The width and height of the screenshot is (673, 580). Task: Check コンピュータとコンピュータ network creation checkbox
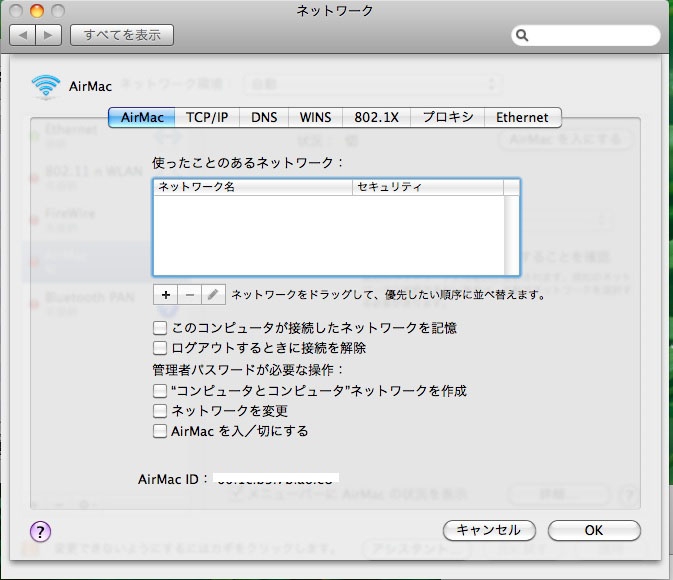159,391
